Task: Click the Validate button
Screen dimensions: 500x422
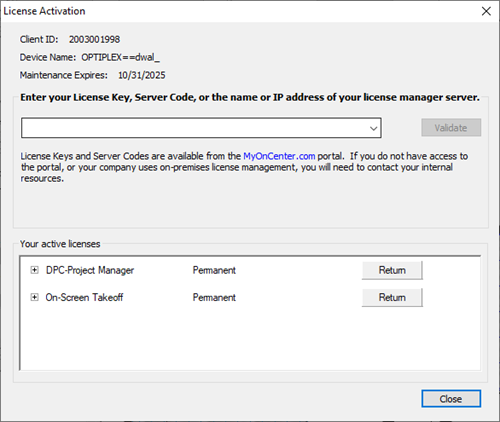Action: [x=451, y=128]
